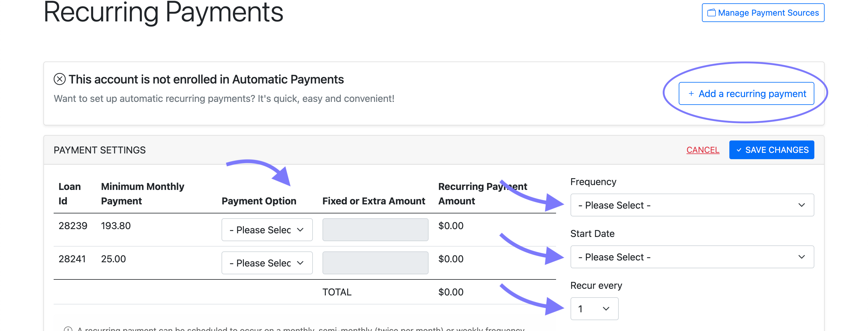The width and height of the screenshot is (868, 331).
Task: Open Manage Payment Sources
Action: tap(763, 13)
